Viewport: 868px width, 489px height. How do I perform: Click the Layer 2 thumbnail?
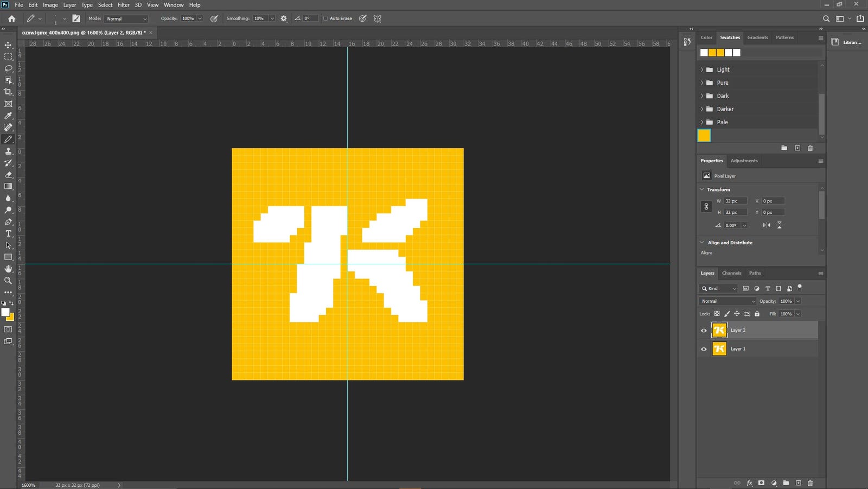click(x=719, y=330)
